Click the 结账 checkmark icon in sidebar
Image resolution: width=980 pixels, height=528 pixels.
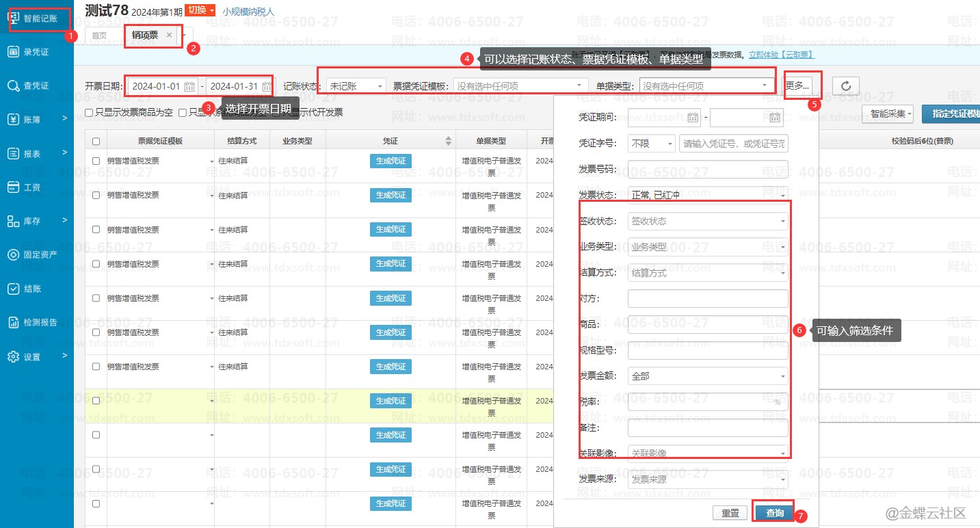13,289
